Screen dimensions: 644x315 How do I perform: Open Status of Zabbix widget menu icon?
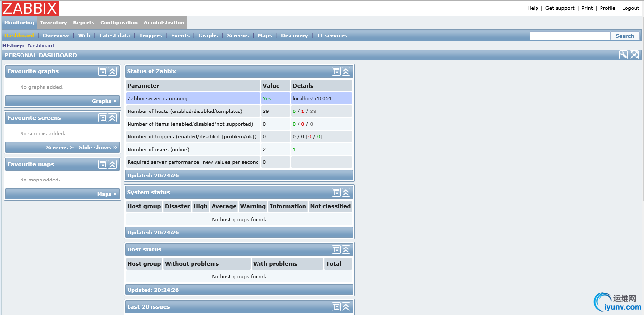coord(336,71)
